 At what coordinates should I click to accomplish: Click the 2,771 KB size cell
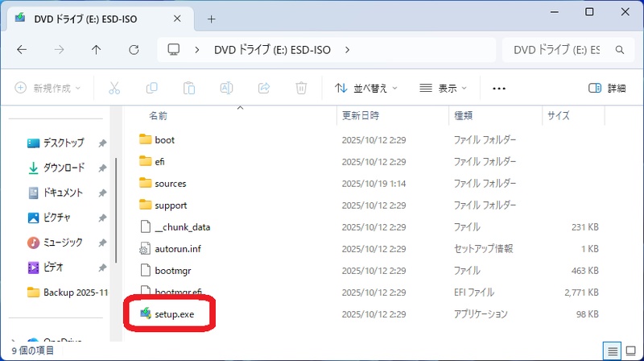pyautogui.click(x=581, y=293)
